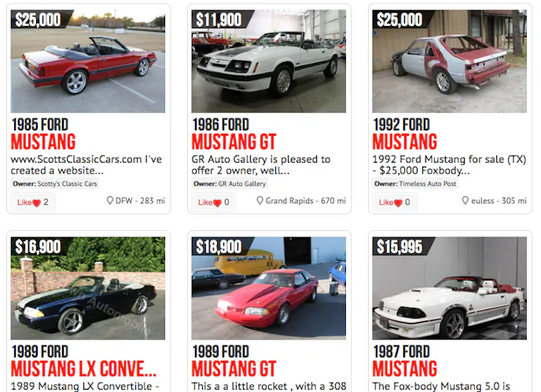Open the red 1989 Mustang GT photo
The width and height of the screenshot is (541, 392).
click(x=269, y=288)
